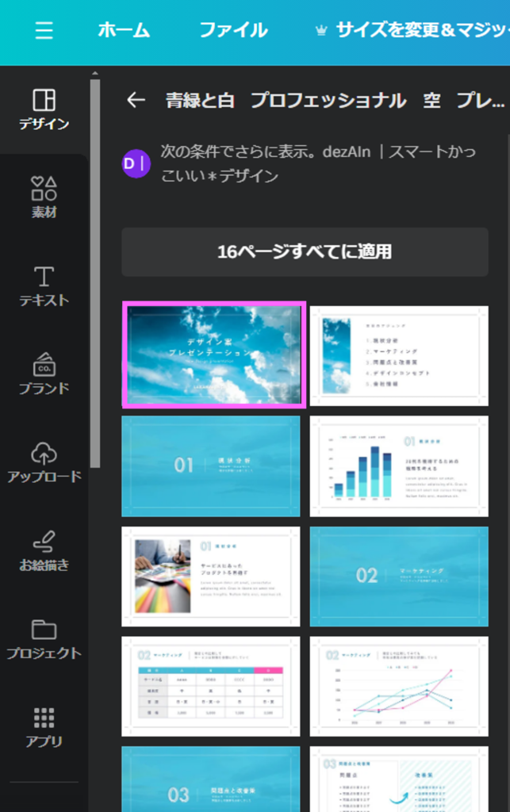Open dezAIn creator profile avatar
Screen dimensions: 510x812
pos(136,163)
